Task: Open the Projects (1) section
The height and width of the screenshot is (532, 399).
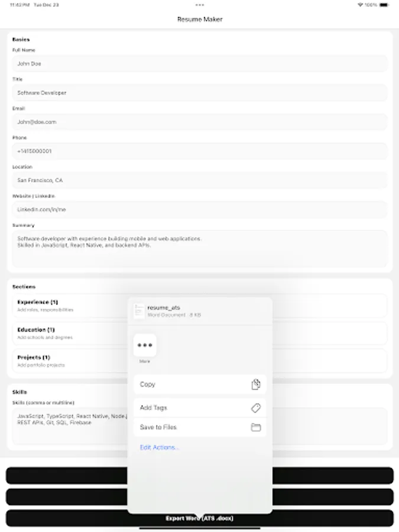Action: pyautogui.click(x=200, y=361)
